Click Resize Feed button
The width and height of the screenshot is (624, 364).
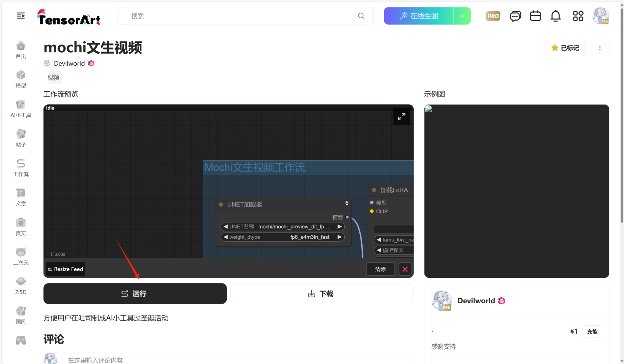click(x=65, y=269)
